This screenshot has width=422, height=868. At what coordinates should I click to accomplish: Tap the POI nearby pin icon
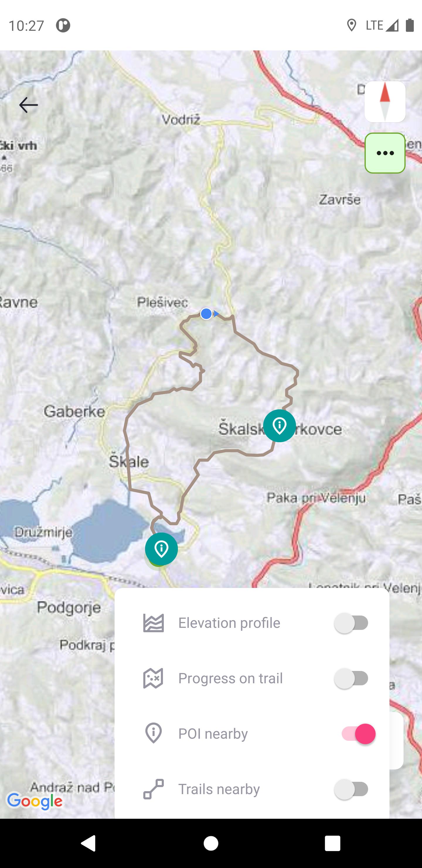(154, 733)
